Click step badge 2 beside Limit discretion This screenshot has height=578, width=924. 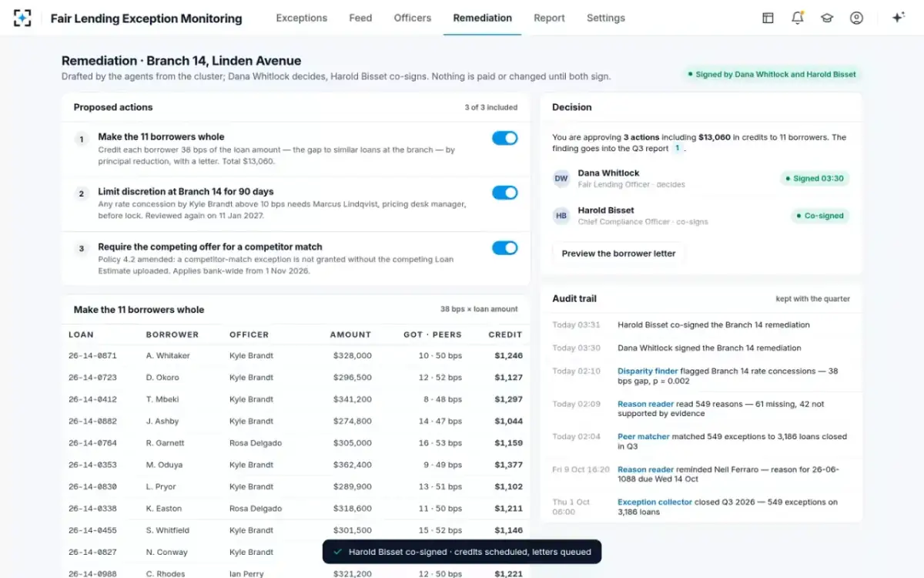82,194
